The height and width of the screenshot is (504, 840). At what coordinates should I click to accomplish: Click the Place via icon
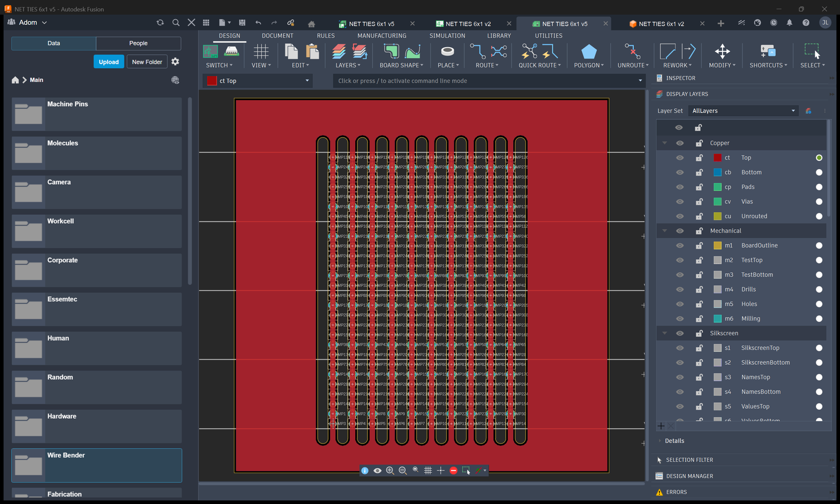click(x=447, y=51)
